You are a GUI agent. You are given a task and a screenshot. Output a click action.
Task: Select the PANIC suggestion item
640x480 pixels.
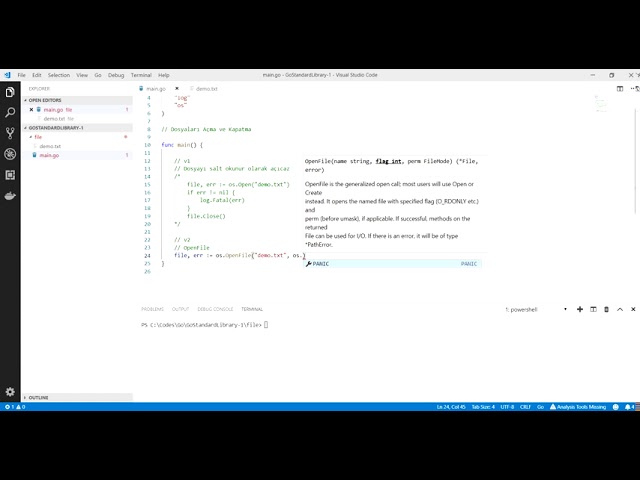pyautogui.click(x=393, y=264)
